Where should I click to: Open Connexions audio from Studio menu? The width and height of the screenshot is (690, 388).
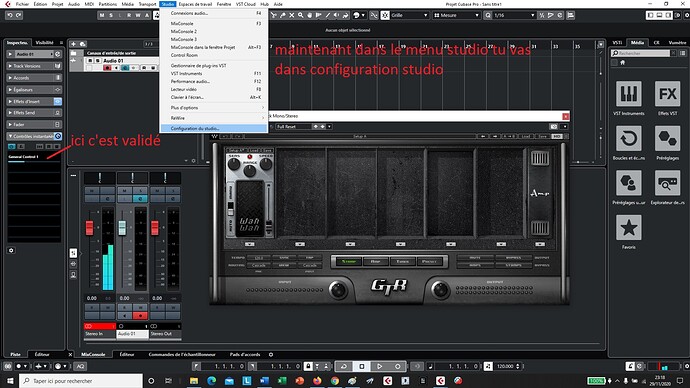pos(213,13)
